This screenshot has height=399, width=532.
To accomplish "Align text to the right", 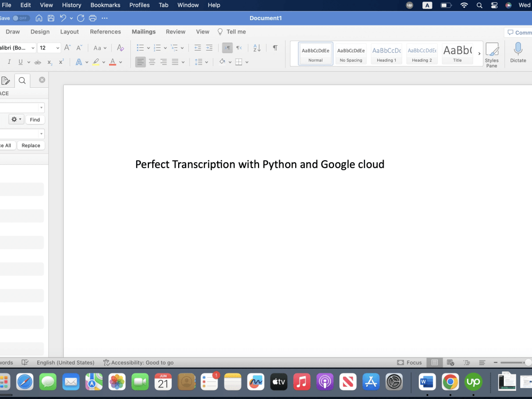I will tap(163, 62).
